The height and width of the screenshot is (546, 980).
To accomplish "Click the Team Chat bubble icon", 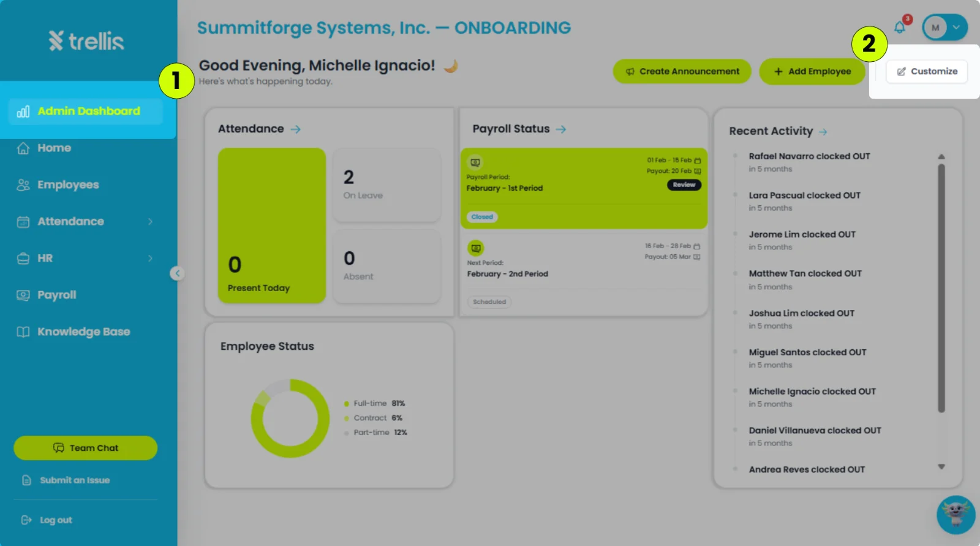I will (x=59, y=448).
